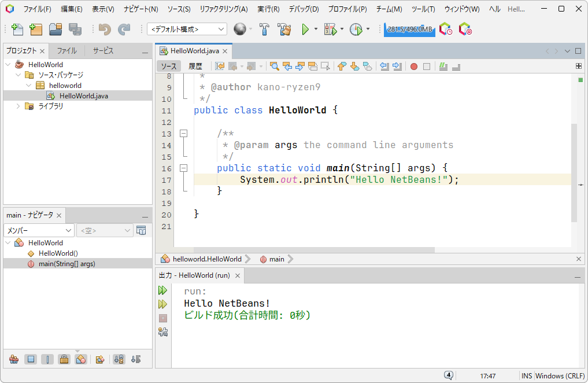Viewport: 588px width, 383px height.
Task: Click the Last Edit icon in editor toolbar
Action: (220, 67)
